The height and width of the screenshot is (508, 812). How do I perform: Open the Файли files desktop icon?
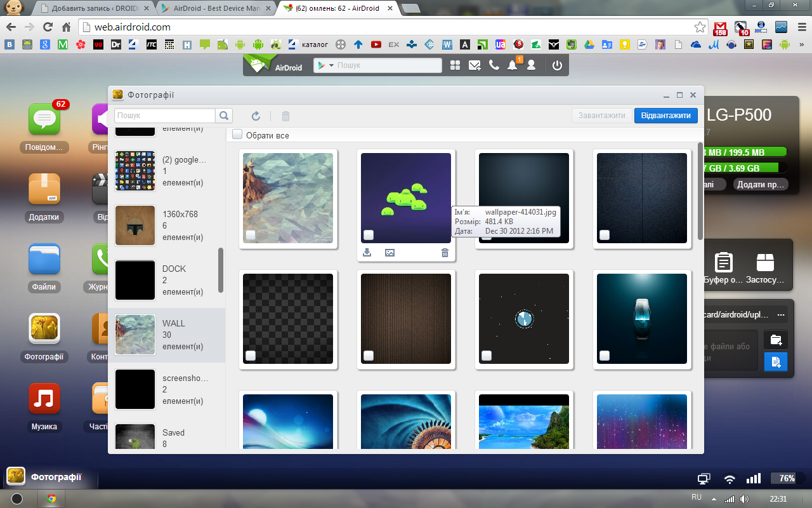[44, 259]
